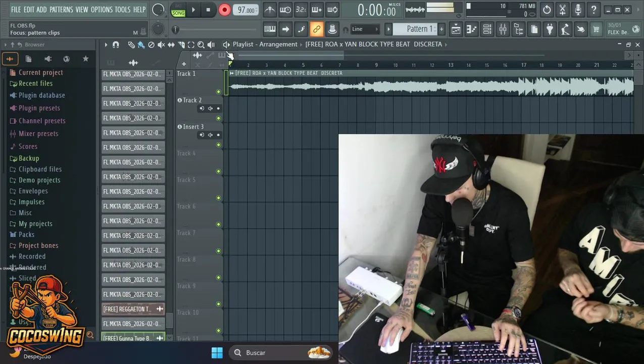Stop playback with the Stop button
The image size is (644, 364).
coord(208,10)
